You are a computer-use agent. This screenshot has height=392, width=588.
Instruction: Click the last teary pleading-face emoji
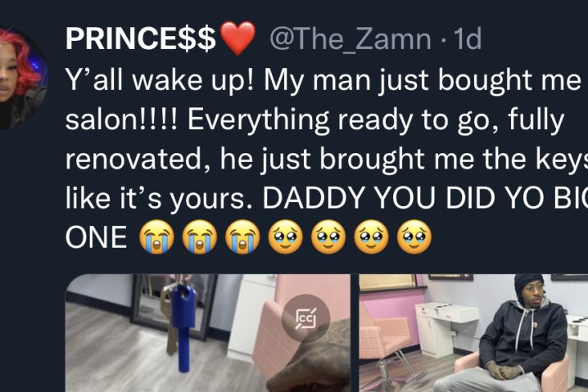pyautogui.click(x=414, y=237)
